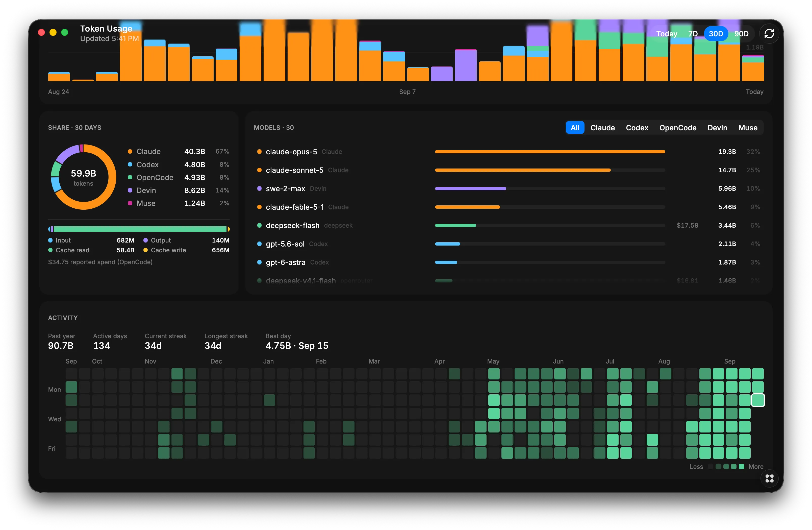The width and height of the screenshot is (812, 530).
Task: Click the $17.58 cost for deepseek-flash
Action: (687, 225)
